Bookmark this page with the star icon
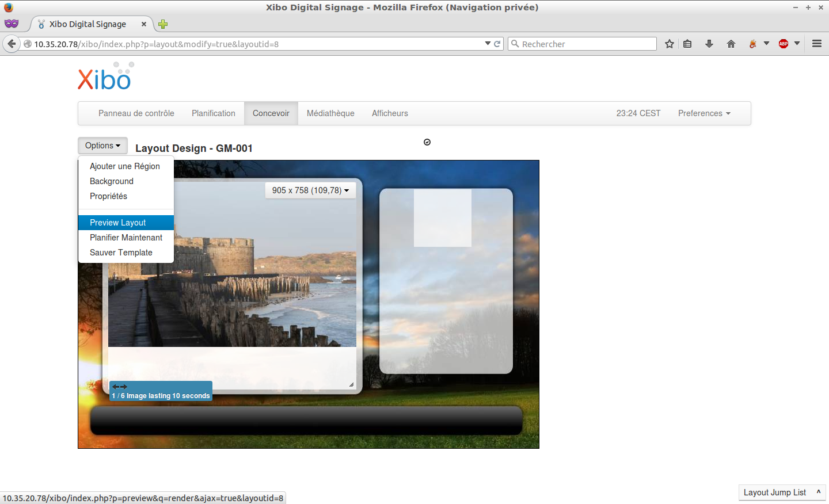The width and height of the screenshot is (829, 504). click(x=669, y=44)
